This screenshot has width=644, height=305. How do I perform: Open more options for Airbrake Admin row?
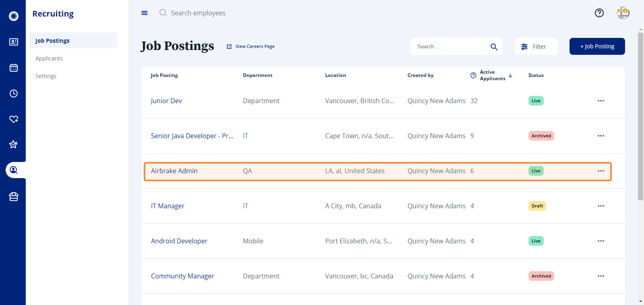click(601, 171)
